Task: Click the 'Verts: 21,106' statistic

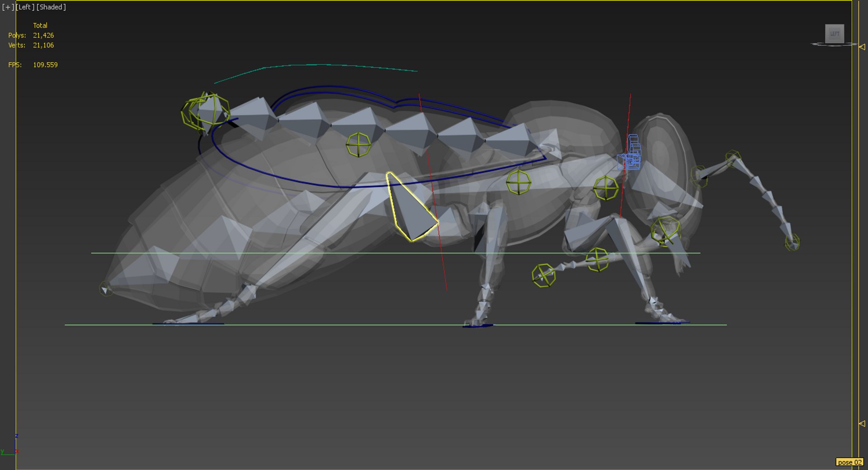Action: [x=31, y=45]
